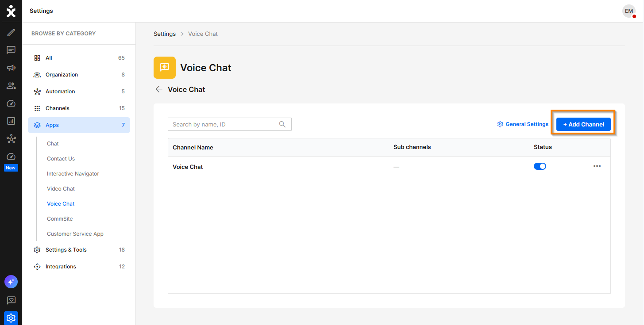Open the contacts people icon
The width and height of the screenshot is (644, 325).
tap(11, 85)
